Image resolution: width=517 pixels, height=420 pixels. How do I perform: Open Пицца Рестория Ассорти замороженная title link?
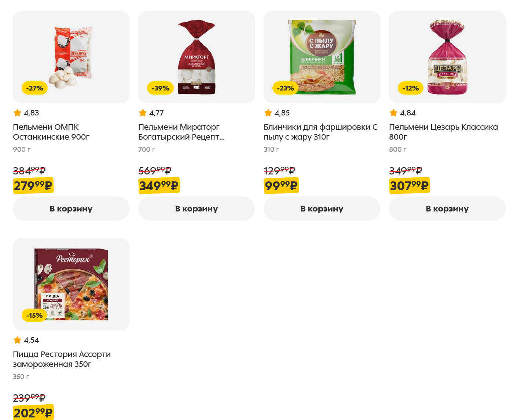(x=62, y=359)
